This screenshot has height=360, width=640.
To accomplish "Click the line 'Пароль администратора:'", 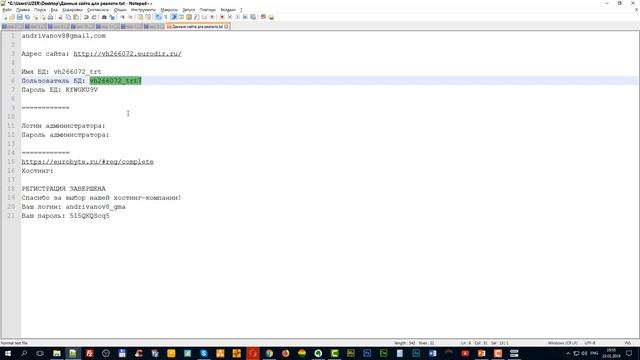I will pyautogui.click(x=65, y=135).
